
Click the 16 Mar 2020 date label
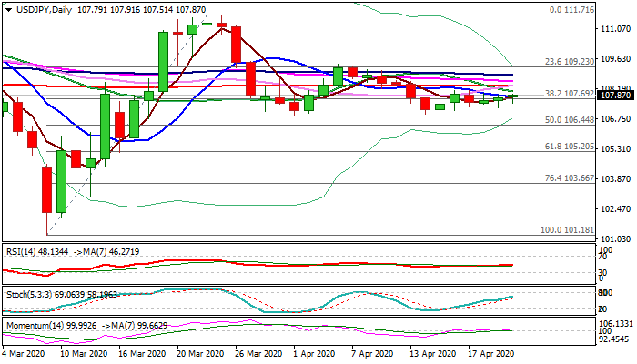pos(142,354)
